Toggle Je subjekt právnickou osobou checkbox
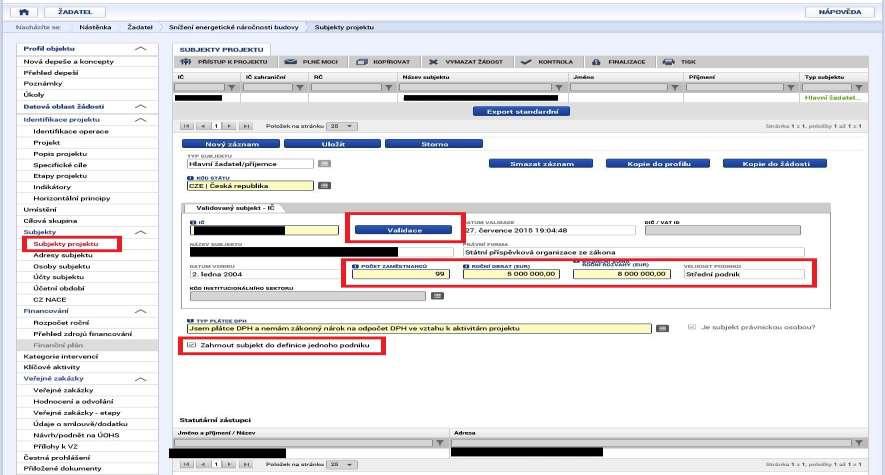885x475 pixels. point(692,327)
